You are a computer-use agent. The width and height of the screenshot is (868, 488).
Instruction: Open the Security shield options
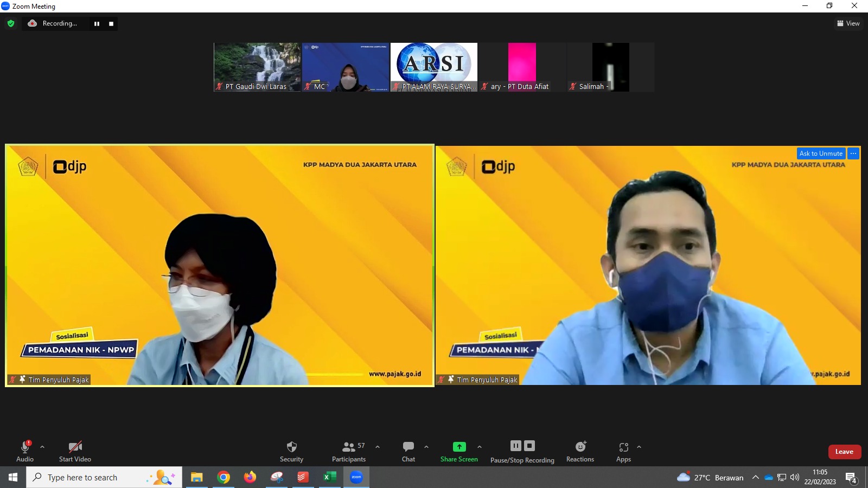coord(291,451)
